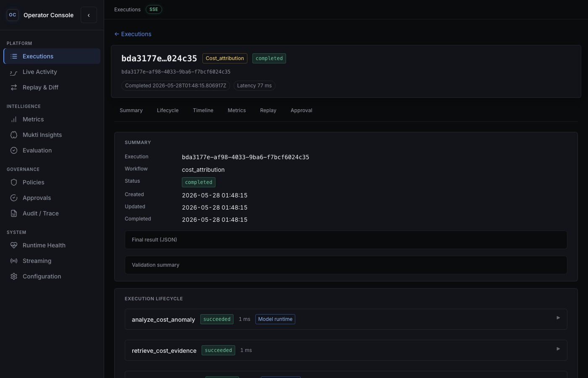This screenshot has height=378, width=588.
Task: Click the Model runtime badge on analyze_cost_anomaly
Action: click(x=275, y=319)
